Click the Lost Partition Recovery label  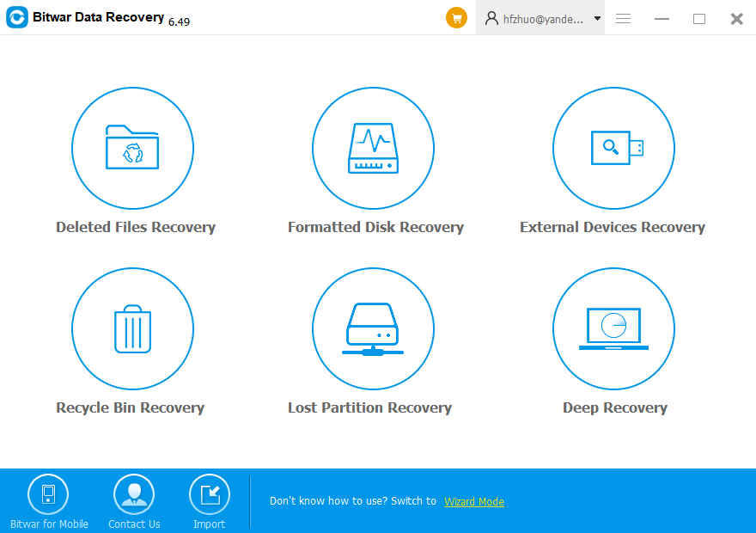coord(369,408)
